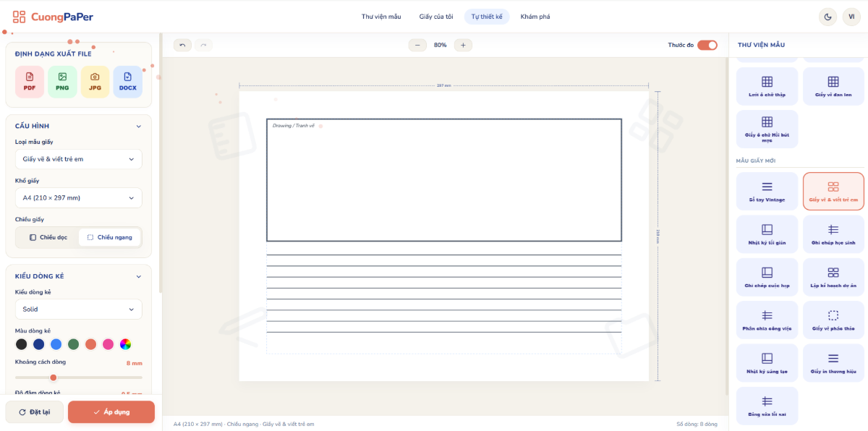Switch language with the VI button
Viewport: 868px width, 431px height.
[x=851, y=17]
